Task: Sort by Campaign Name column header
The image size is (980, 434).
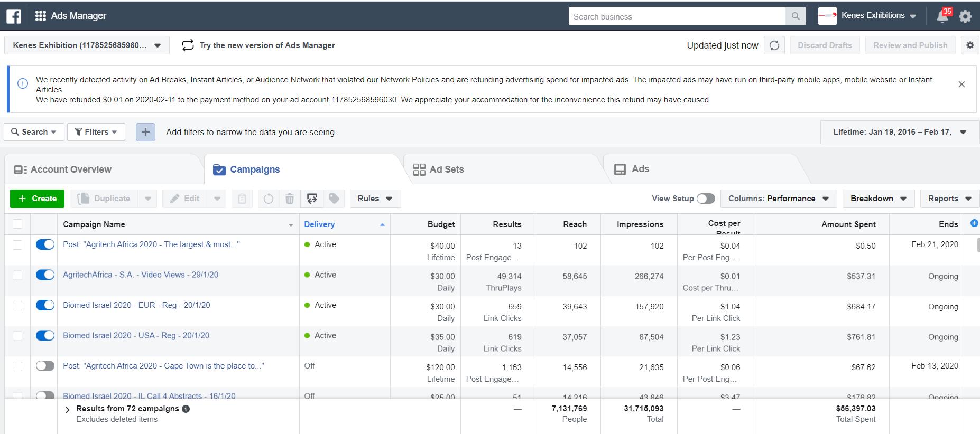Action: (178, 224)
